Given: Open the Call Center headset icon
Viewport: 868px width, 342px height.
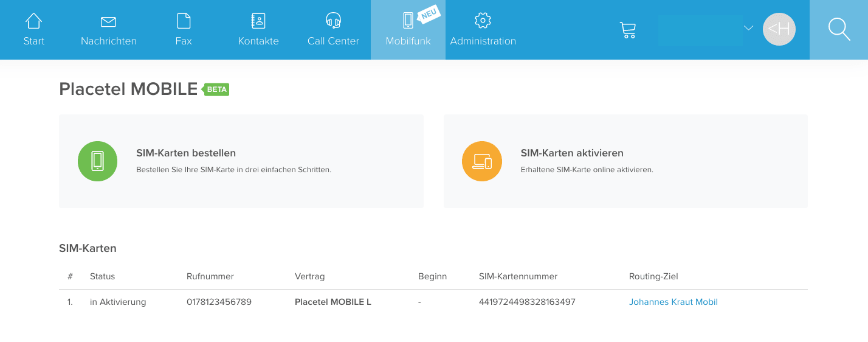Looking at the screenshot, I should click(333, 21).
